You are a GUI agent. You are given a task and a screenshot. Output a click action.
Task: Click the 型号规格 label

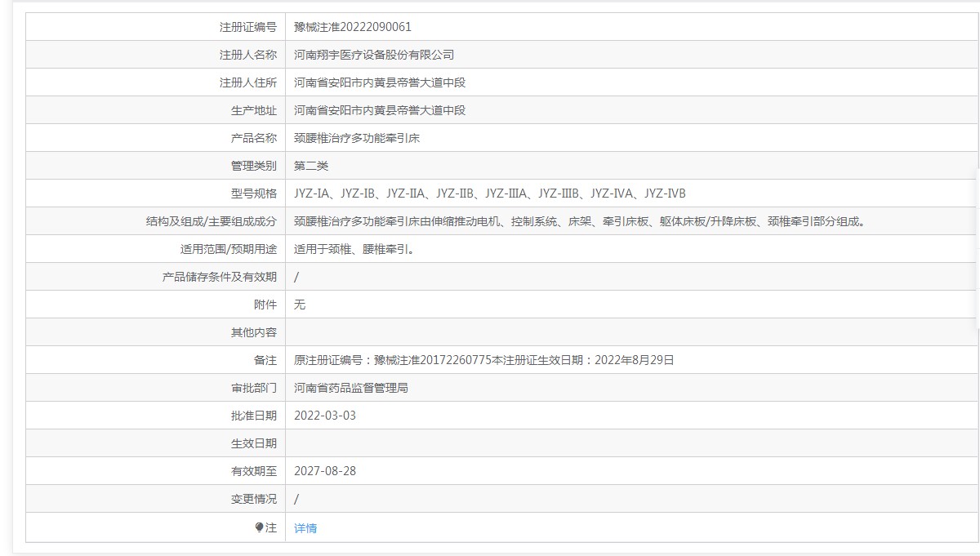pyautogui.click(x=254, y=193)
